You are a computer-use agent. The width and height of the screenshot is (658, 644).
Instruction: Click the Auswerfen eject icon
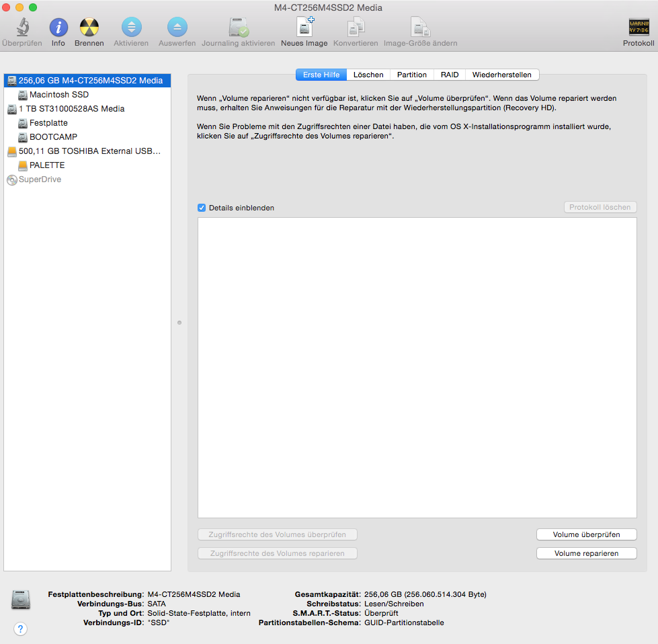(x=177, y=28)
